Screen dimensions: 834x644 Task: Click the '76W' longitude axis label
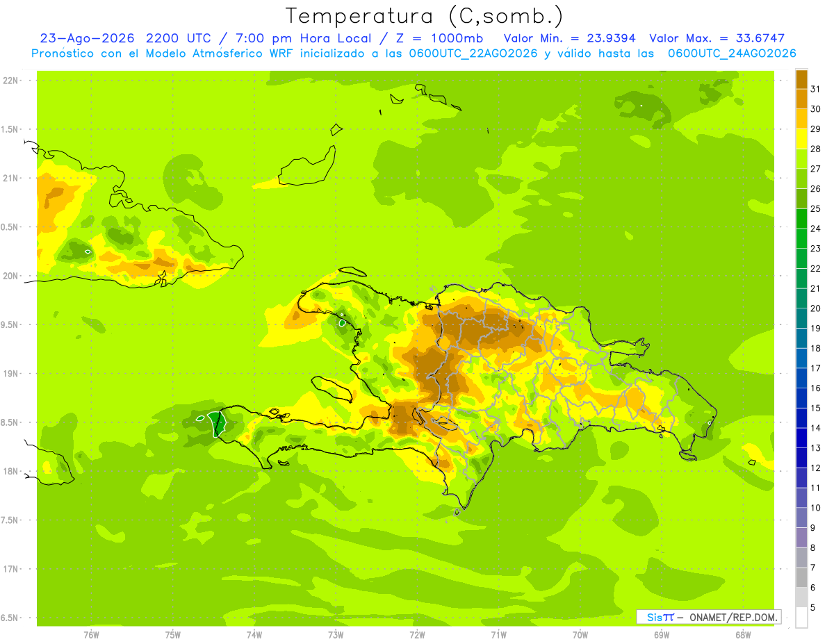coord(91,634)
